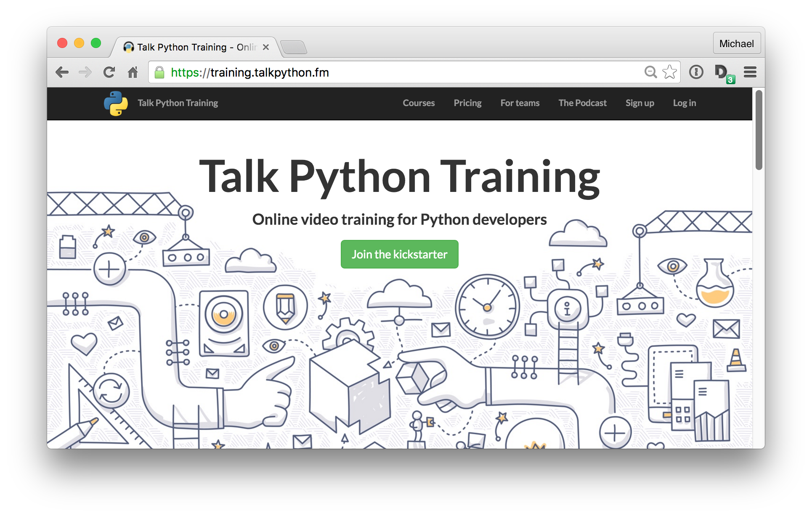
Task: Click the Michael profile button
Action: [x=736, y=43]
